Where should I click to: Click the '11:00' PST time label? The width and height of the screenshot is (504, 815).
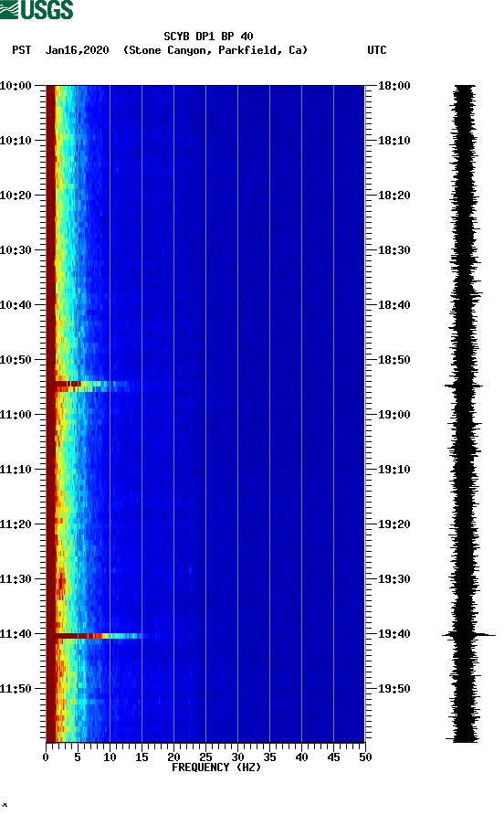[x=16, y=414]
